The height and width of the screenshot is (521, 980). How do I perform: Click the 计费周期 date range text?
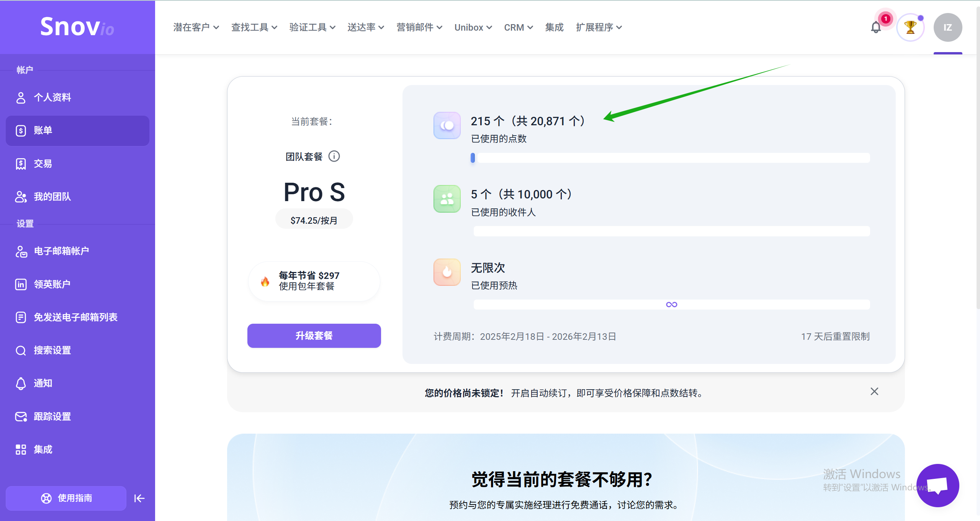coord(525,336)
